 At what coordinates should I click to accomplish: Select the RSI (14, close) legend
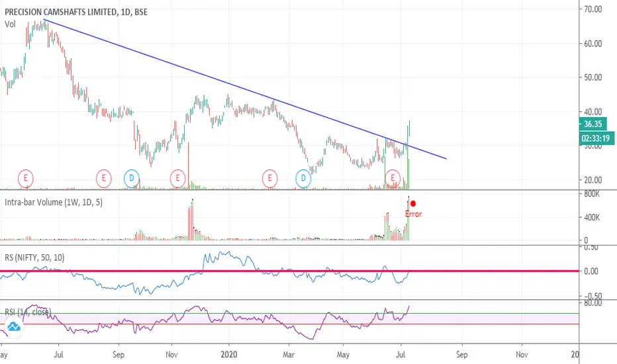coord(28,312)
